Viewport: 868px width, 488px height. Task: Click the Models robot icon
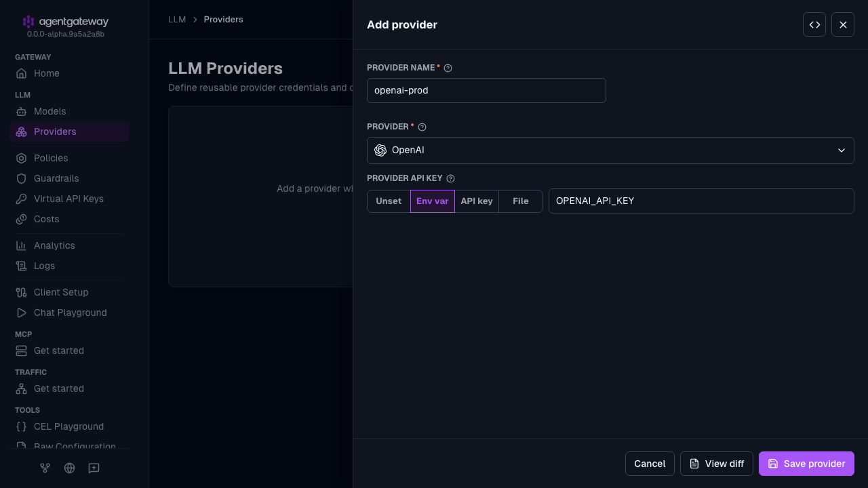coord(21,111)
